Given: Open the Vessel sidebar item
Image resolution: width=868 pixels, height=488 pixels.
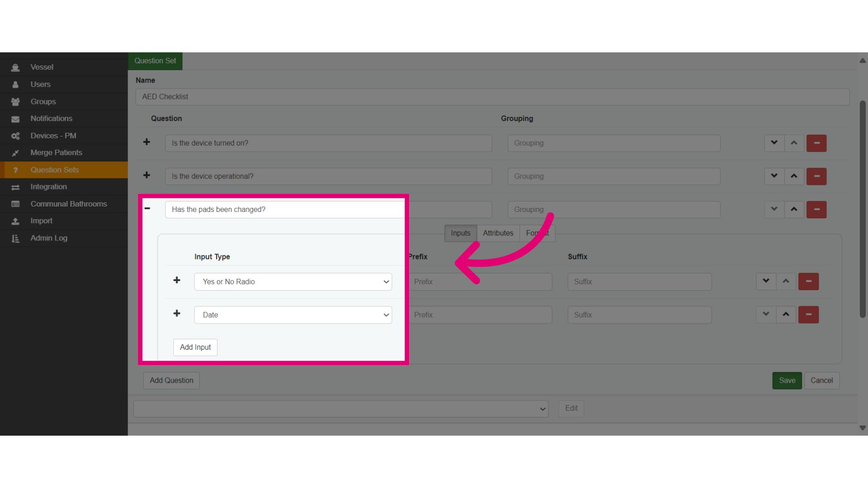Looking at the screenshot, I should tap(64, 67).
